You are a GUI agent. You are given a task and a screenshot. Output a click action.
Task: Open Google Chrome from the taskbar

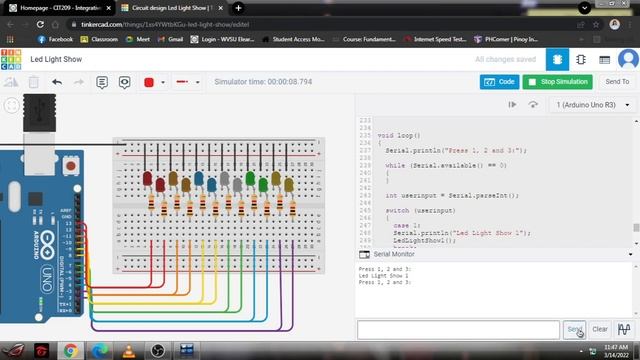[x=71, y=351]
